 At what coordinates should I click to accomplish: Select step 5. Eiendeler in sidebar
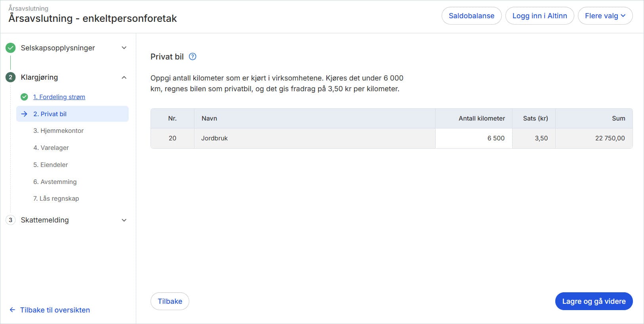[50, 165]
